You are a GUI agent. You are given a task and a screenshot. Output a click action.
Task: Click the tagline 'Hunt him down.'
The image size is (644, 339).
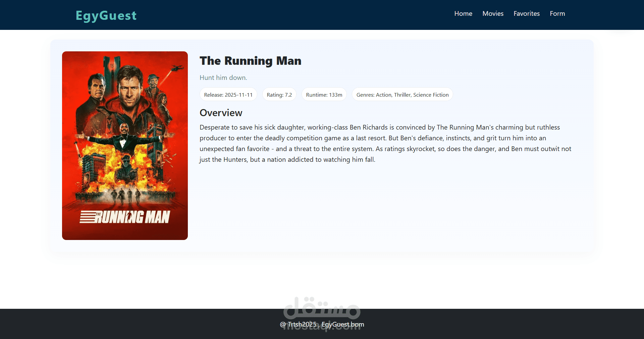223,78
